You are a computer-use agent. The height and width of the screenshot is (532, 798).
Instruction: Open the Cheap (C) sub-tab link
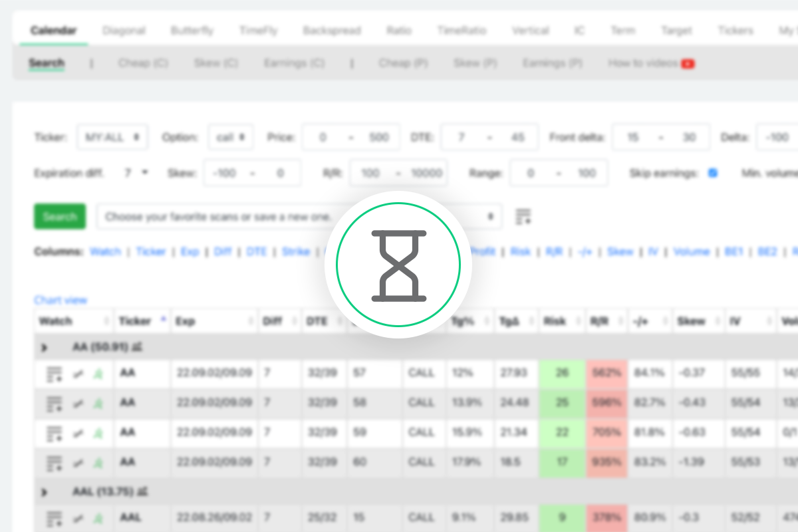tap(143, 64)
